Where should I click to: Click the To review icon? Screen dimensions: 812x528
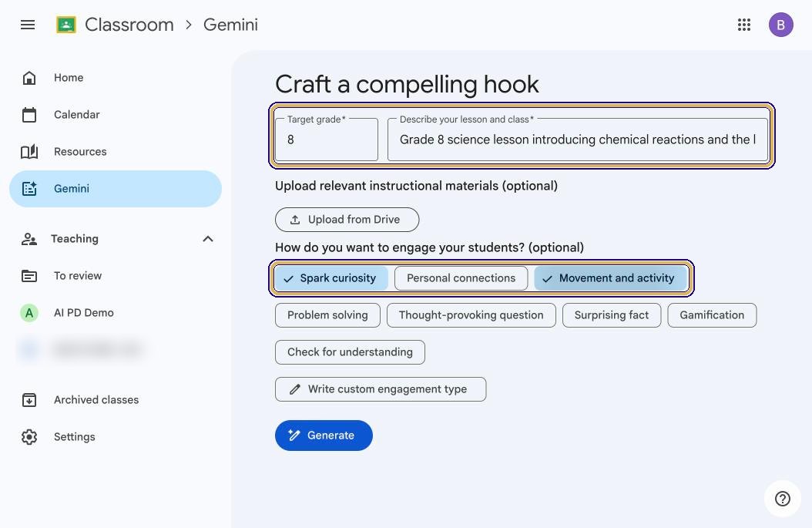tap(29, 276)
